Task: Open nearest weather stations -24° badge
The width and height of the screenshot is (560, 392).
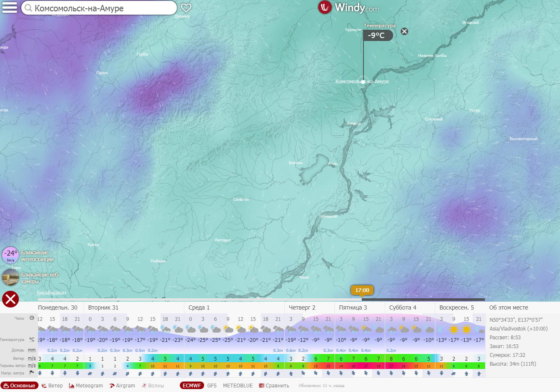Action: (x=10, y=255)
